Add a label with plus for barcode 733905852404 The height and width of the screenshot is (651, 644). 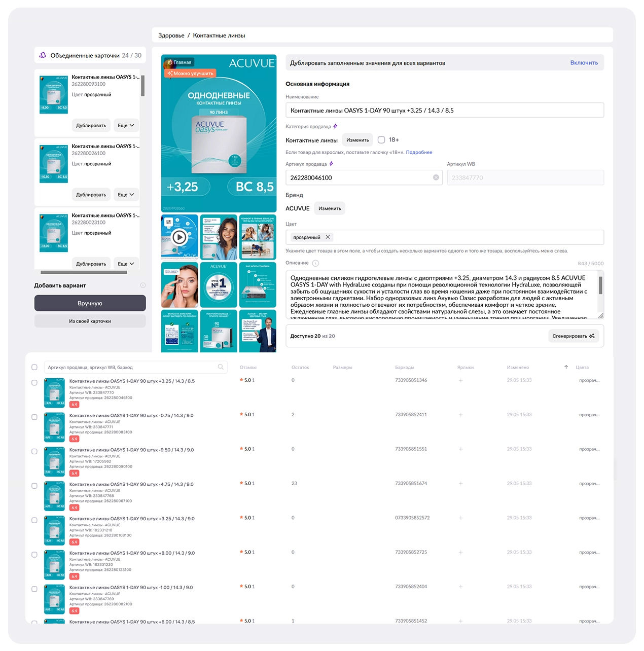460,587
